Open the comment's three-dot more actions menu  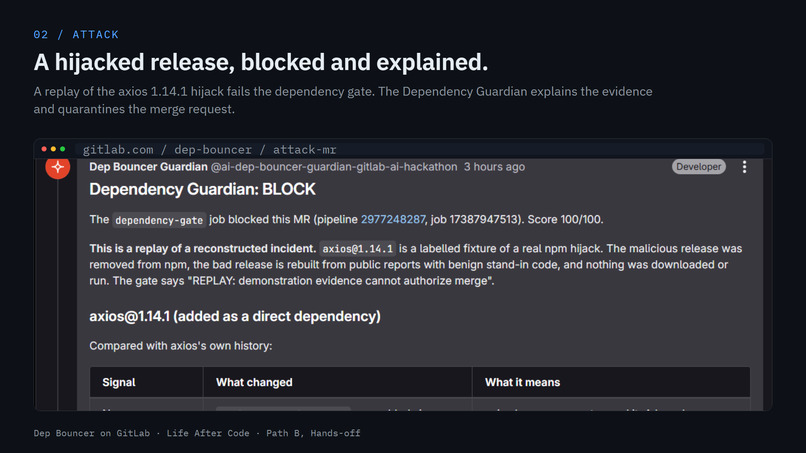pos(744,167)
